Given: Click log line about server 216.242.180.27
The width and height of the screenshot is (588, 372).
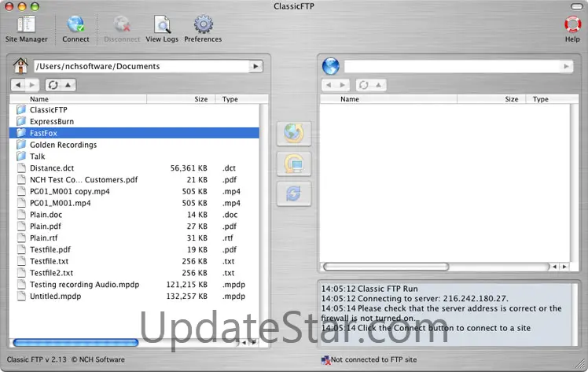Looking at the screenshot, I should pyautogui.click(x=414, y=299).
